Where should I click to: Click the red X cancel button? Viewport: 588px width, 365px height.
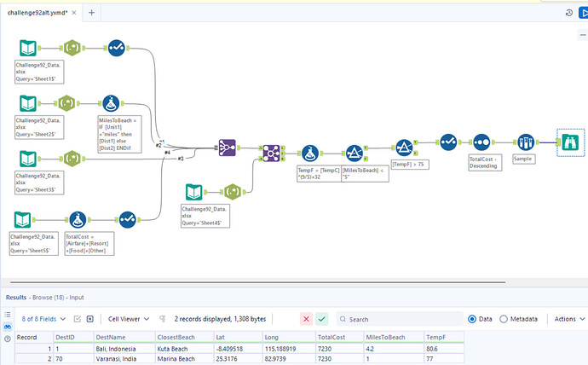tap(306, 319)
